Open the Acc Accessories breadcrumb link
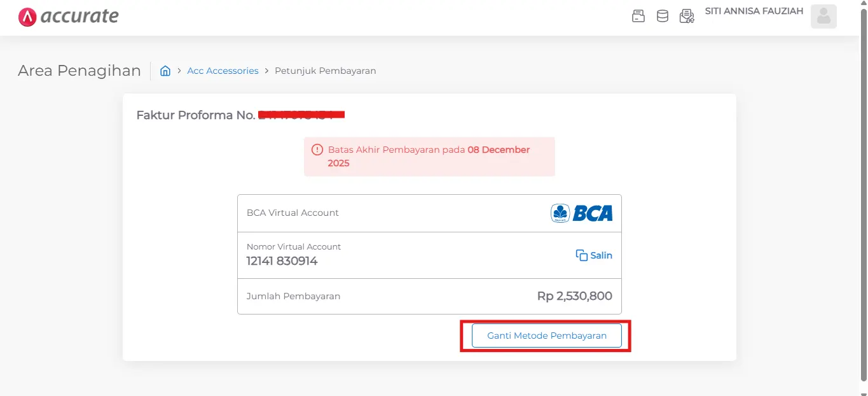This screenshot has height=396, width=868. click(223, 71)
